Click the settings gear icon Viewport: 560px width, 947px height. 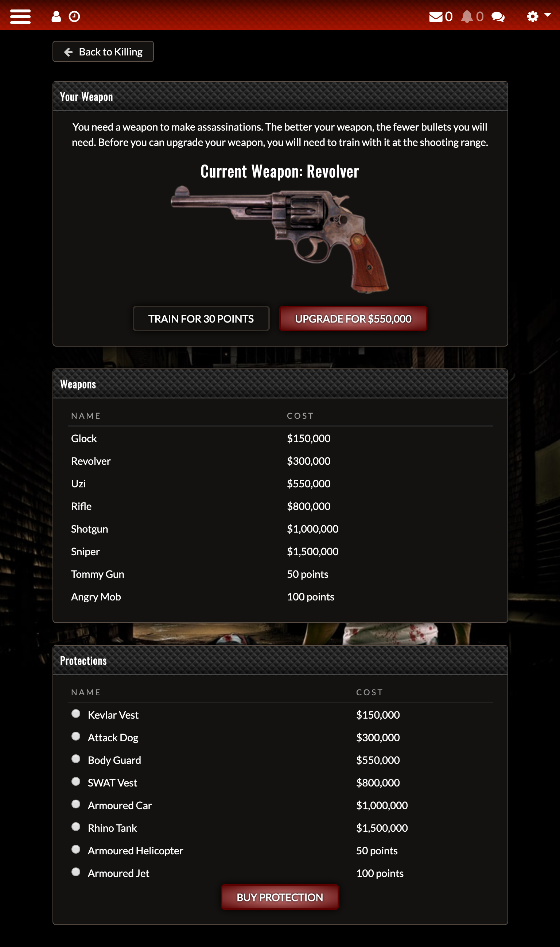coord(532,17)
